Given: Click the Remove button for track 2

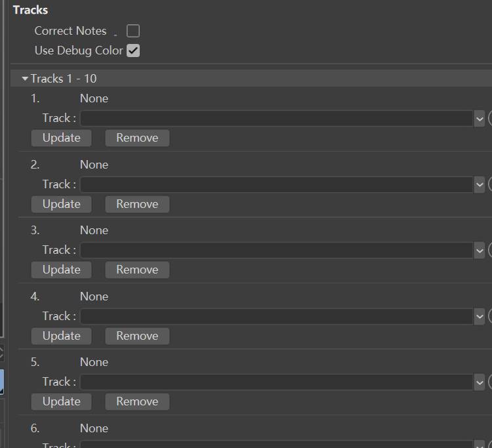Looking at the screenshot, I should click(137, 204).
